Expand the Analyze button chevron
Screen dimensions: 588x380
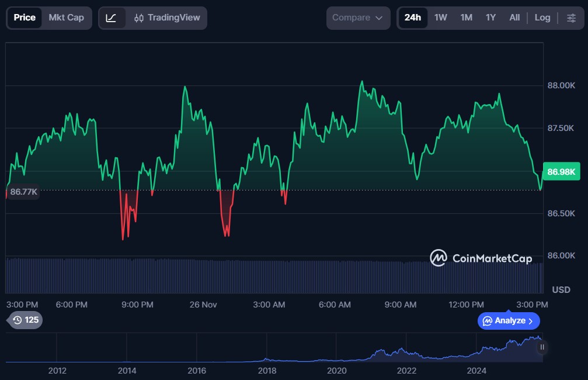pyautogui.click(x=530, y=321)
